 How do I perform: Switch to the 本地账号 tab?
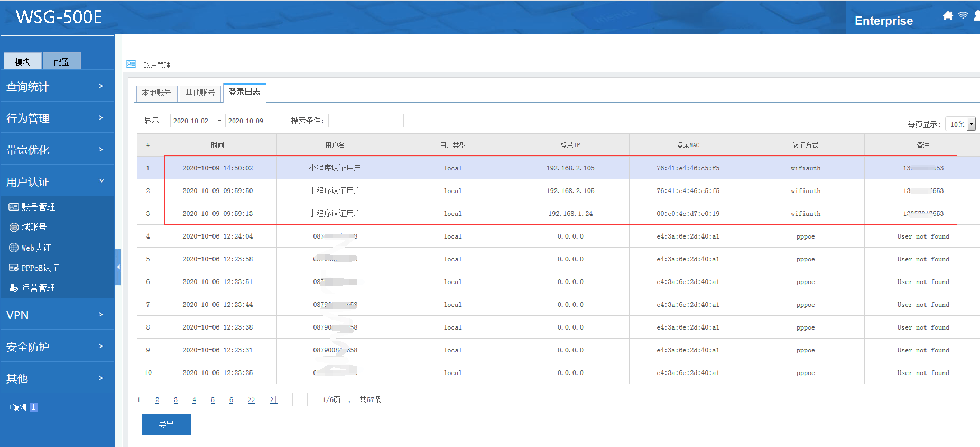pos(156,93)
